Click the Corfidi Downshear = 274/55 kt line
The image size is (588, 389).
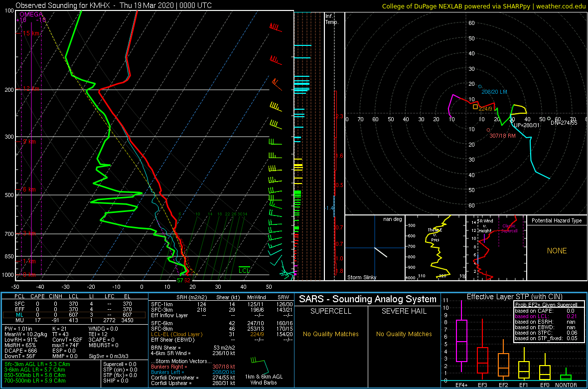[x=193, y=378]
